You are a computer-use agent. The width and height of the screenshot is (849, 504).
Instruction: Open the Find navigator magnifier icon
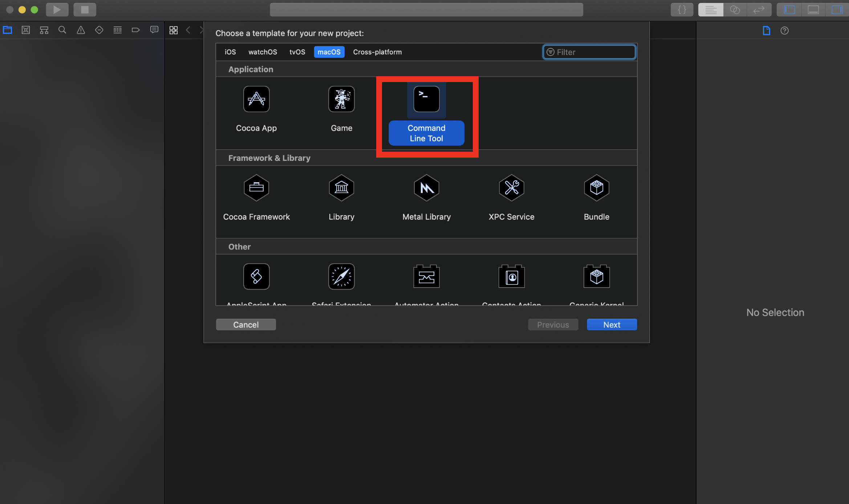[62, 30]
